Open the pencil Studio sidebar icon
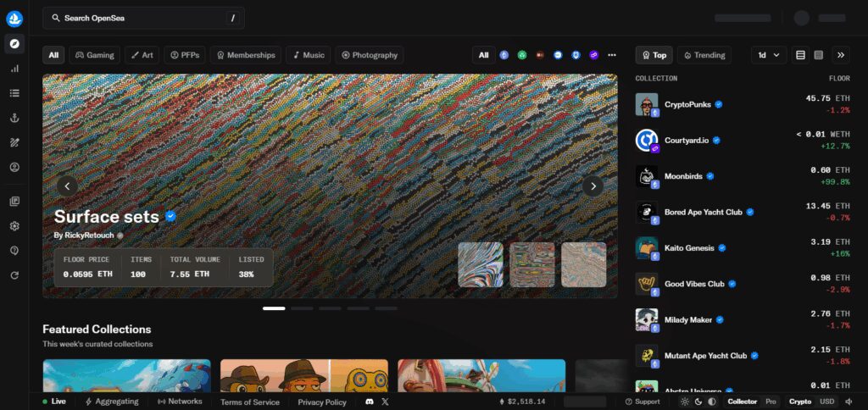This screenshot has width=868, height=410. pyautogui.click(x=14, y=142)
